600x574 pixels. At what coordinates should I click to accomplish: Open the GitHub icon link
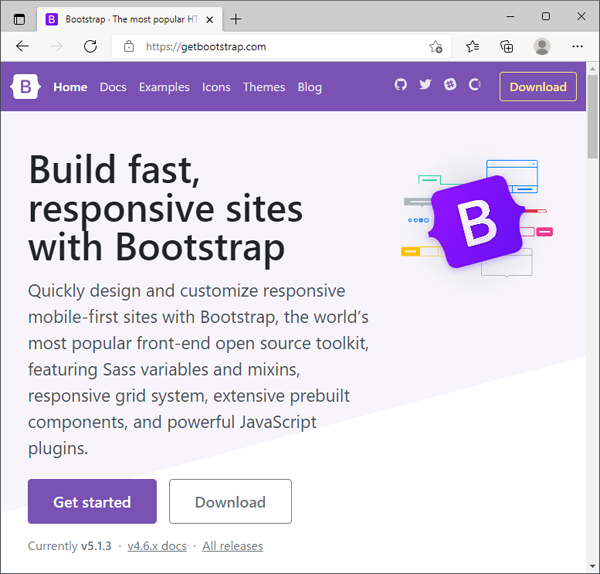[x=401, y=85]
